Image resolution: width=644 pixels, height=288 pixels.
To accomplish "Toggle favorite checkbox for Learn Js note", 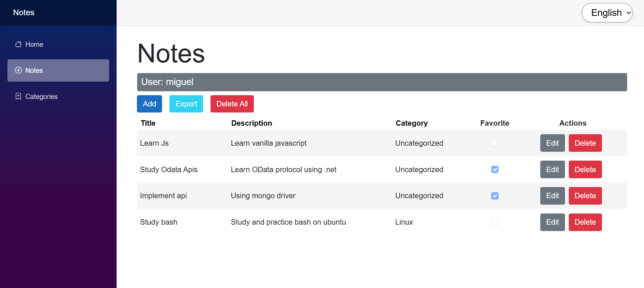I will [495, 143].
